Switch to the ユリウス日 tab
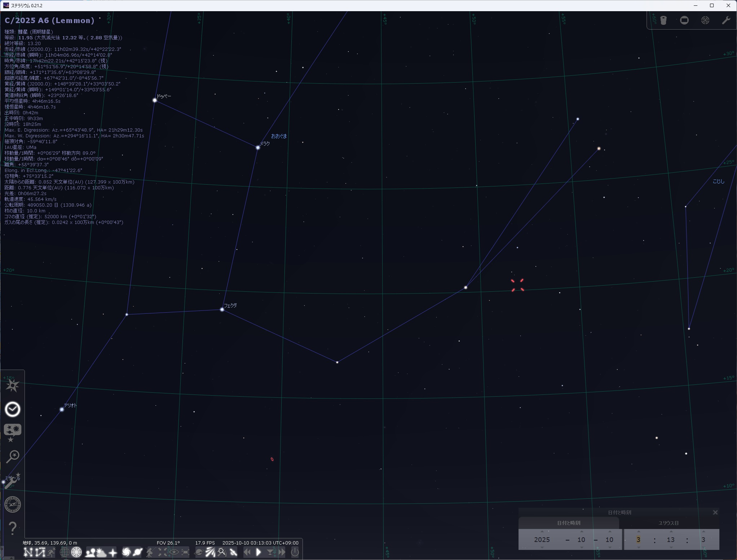 click(x=668, y=523)
